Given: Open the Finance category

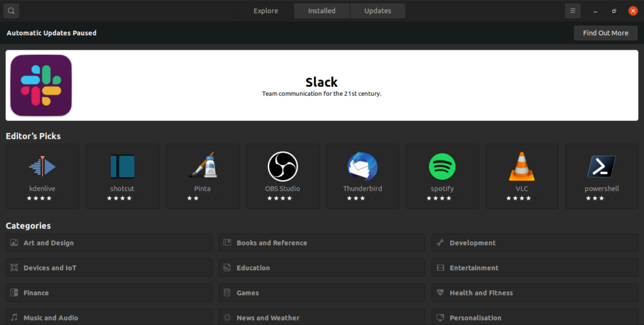Looking at the screenshot, I should coord(109,293).
